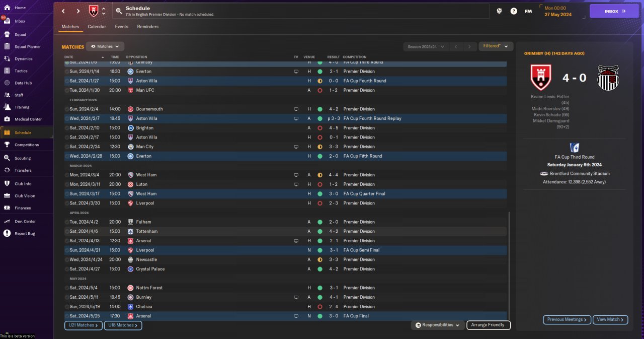Click the FA Cup trophy icon in panel
Screen dimensions: 644x339
(574, 148)
